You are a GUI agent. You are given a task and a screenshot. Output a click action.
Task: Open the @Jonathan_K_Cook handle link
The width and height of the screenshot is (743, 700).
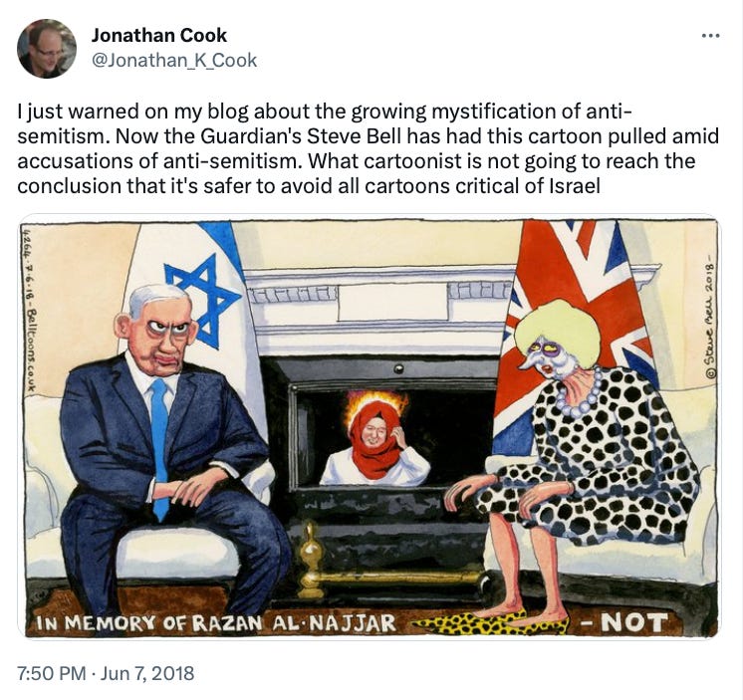point(174,61)
